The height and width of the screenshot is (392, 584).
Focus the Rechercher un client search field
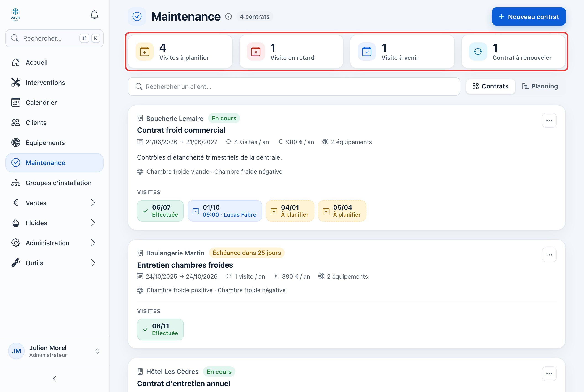tap(294, 87)
